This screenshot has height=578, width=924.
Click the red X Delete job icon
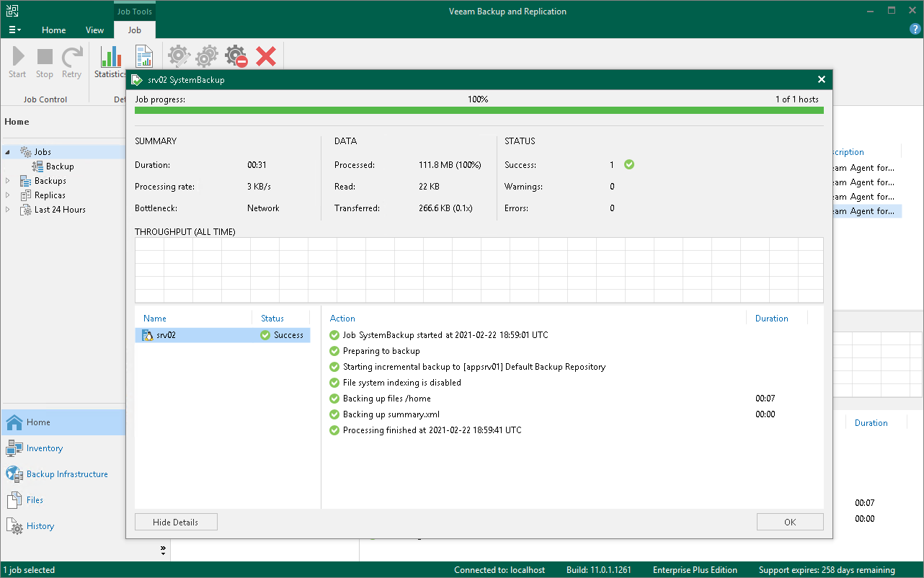point(266,55)
